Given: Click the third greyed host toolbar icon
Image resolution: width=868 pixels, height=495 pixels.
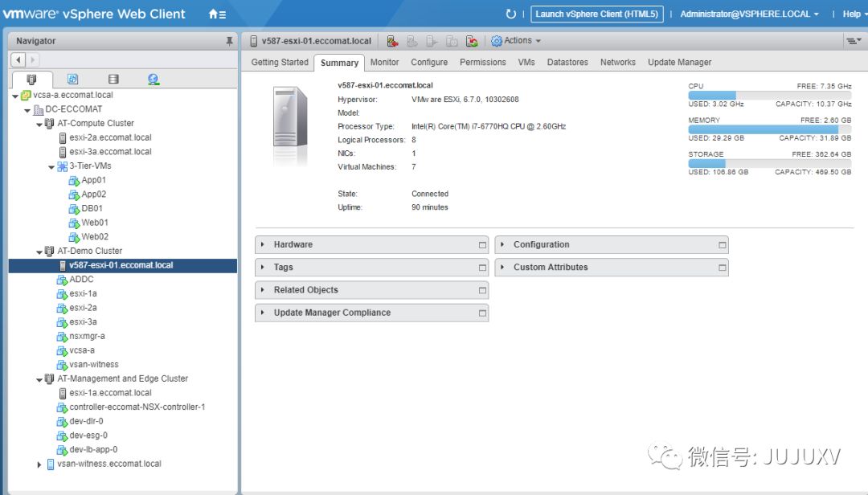Looking at the screenshot, I should (x=432, y=41).
